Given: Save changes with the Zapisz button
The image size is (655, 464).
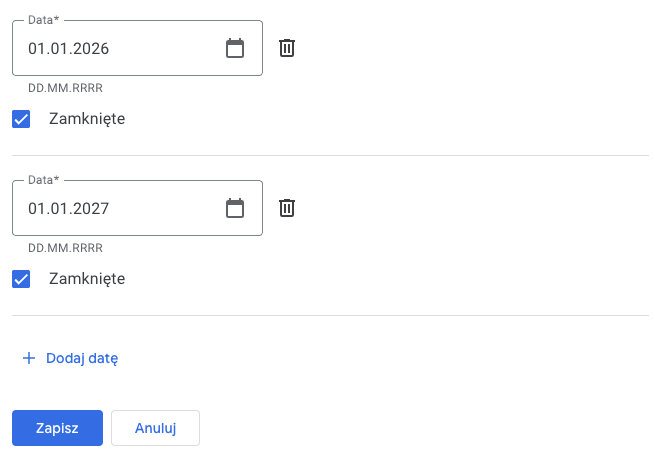Looking at the screenshot, I should pos(57,428).
